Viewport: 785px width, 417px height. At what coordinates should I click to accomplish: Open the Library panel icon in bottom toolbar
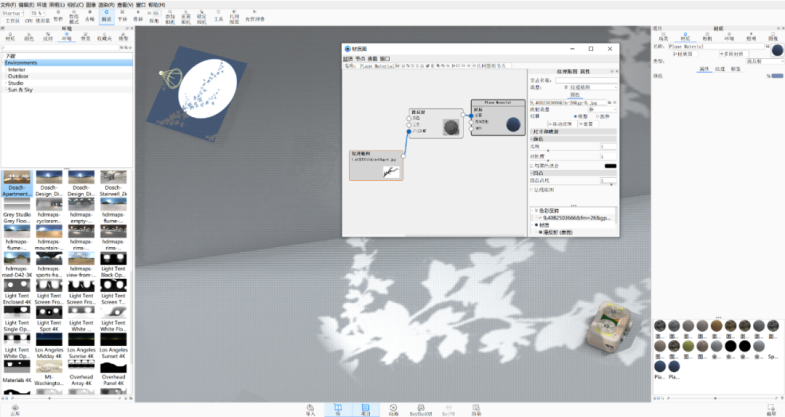pyautogui.click(x=338, y=408)
